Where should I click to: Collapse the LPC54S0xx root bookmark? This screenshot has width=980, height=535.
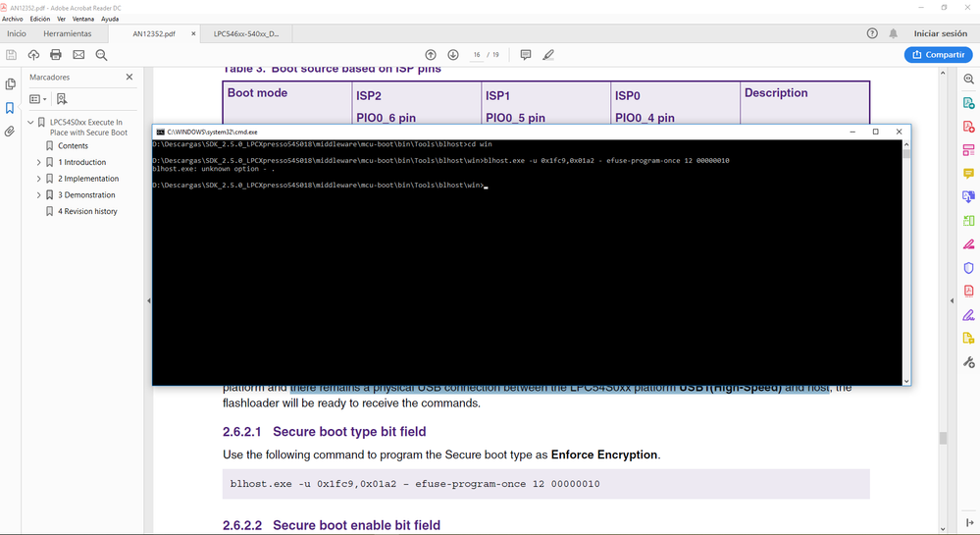point(30,122)
